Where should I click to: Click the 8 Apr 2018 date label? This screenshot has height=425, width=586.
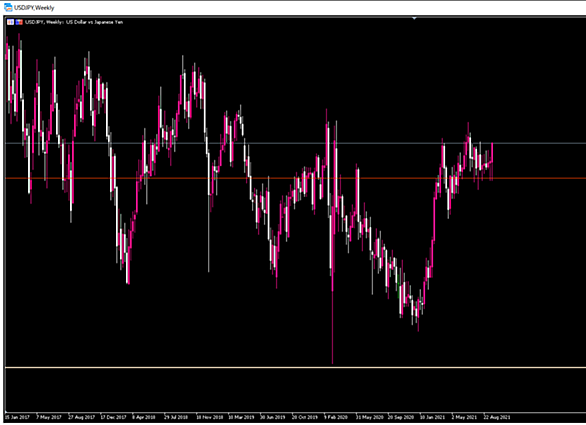coord(144,417)
